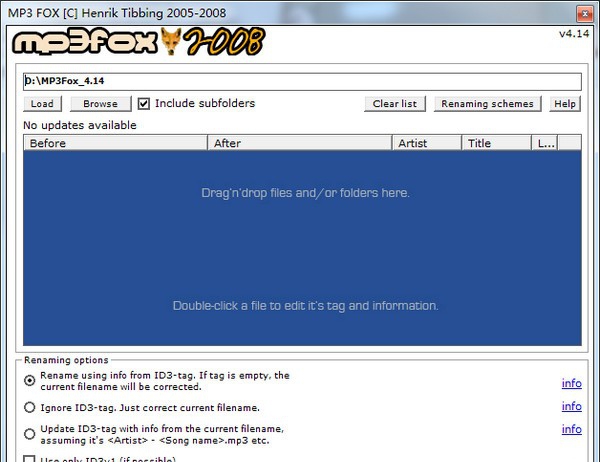The height and width of the screenshot is (462, 600).
Task: Open info link for Ignore ID3-tag
Action: coord(572,406)
